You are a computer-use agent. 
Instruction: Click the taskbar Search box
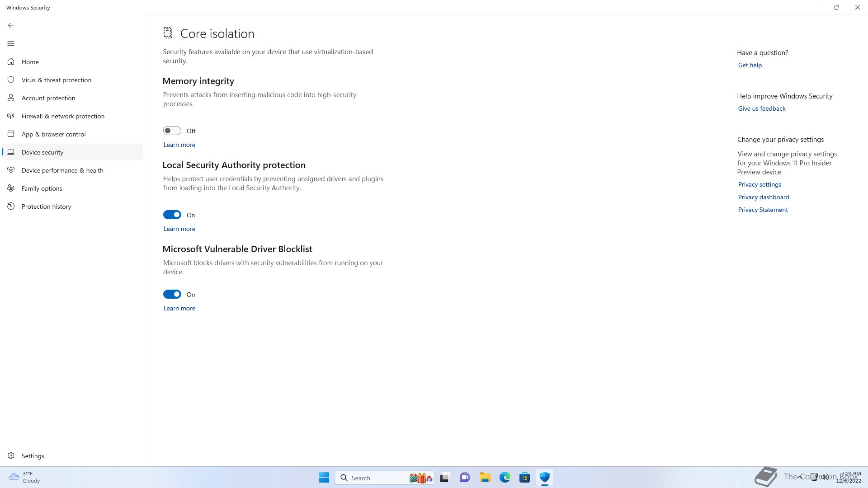pyautogui.click(x=384, y=478)
